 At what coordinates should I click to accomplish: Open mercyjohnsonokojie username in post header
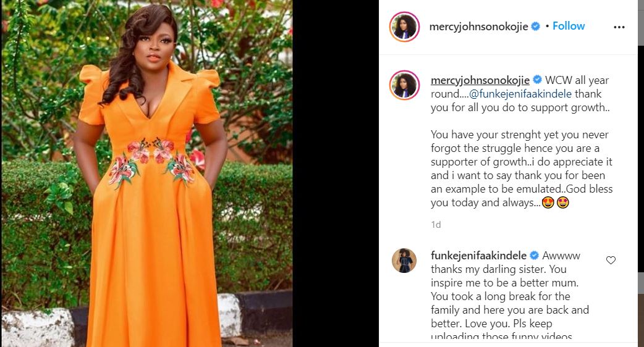478,27
